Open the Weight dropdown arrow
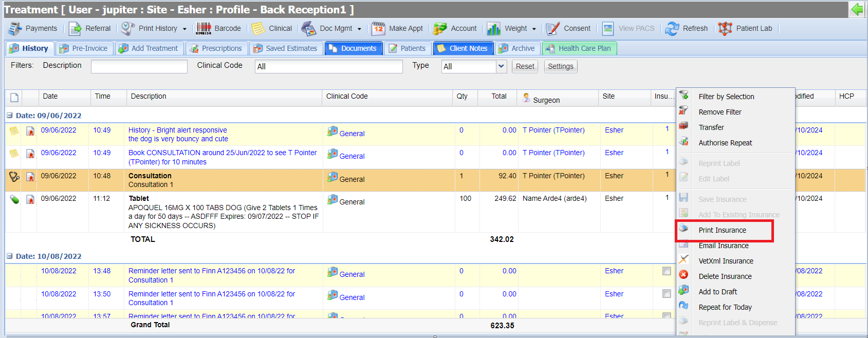 coord(534,29)
